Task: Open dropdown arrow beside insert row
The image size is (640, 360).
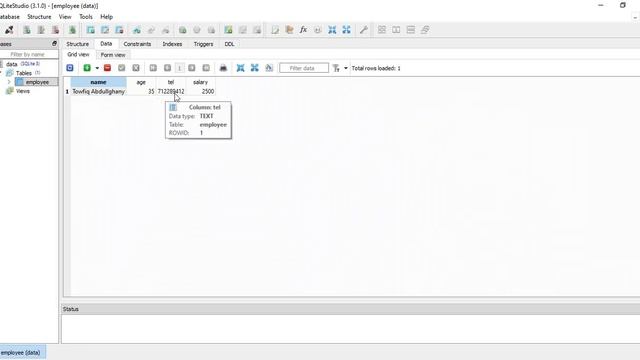Action: tap(97, 68)
